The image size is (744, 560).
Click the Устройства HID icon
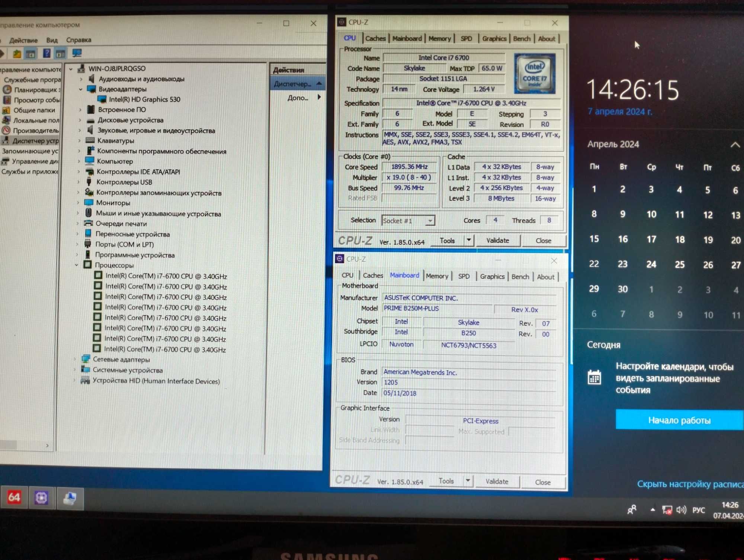point(86,380)
